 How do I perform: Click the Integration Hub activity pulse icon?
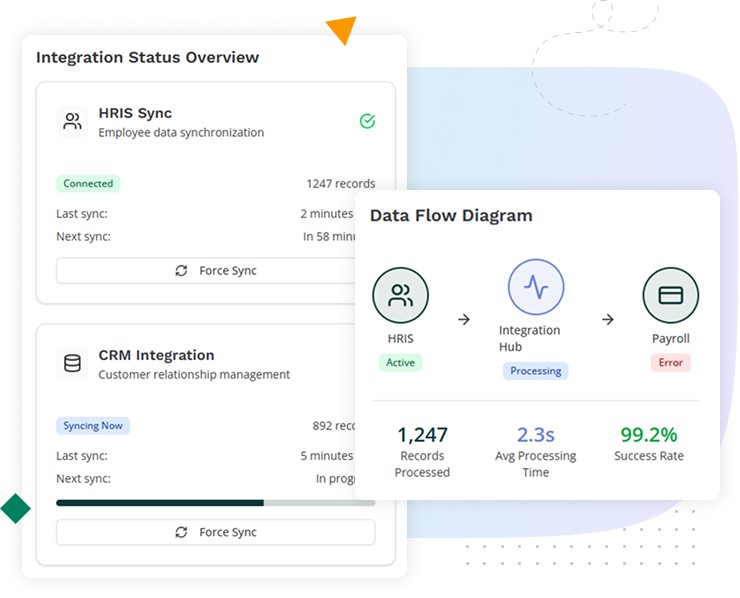point(536,287)
